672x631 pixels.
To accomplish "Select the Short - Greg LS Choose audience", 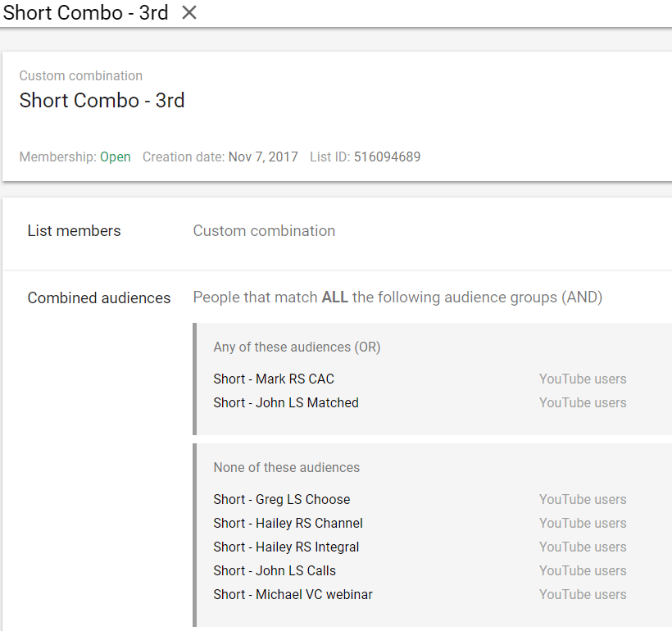I will [282, 500].
